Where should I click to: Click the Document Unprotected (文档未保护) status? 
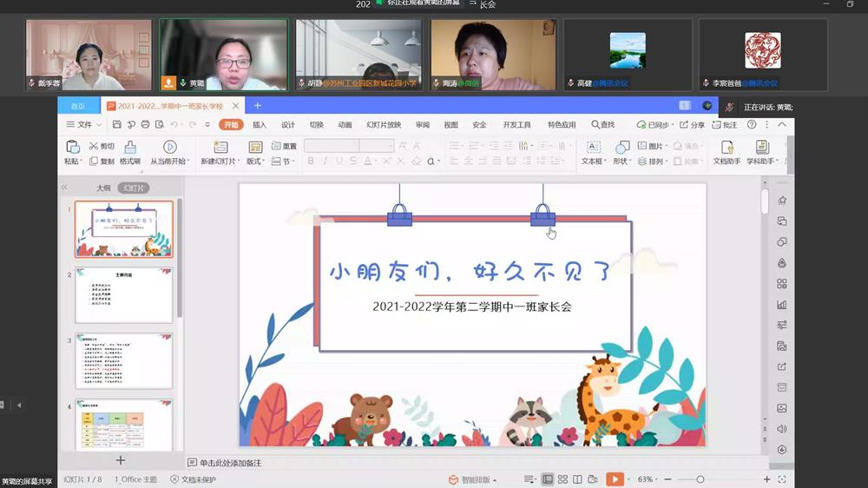[x=194, y=479]
